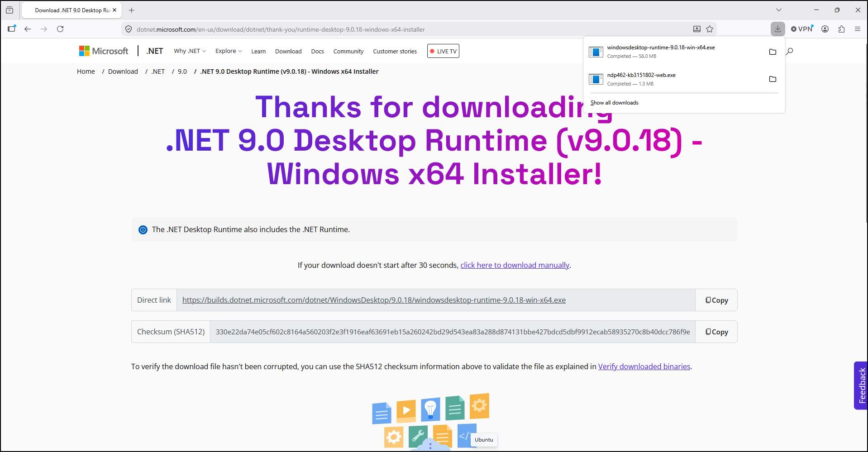Toggle the downloads panel toolbar button

click(x=777, y=29)
